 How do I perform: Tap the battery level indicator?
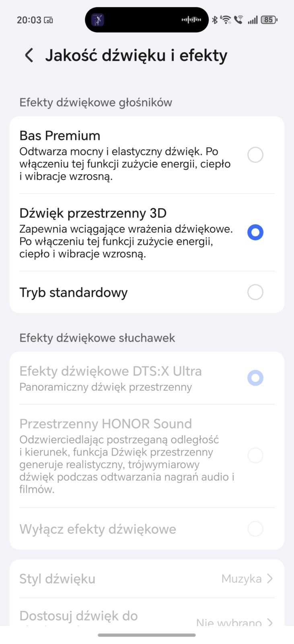(269, 19)
